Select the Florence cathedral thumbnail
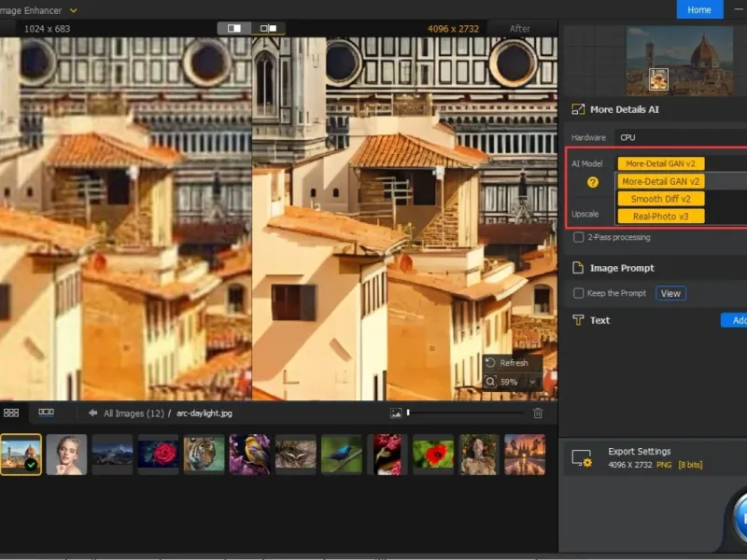 pyautogui.click(x=21, y=455)
